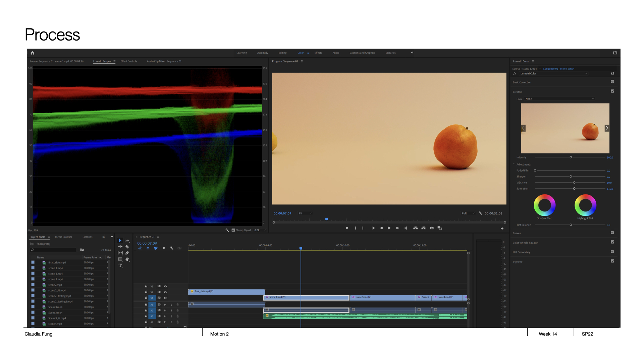Select the Hand tool
Viewport: 644px width, 362px height.
(x=127, y=259)
